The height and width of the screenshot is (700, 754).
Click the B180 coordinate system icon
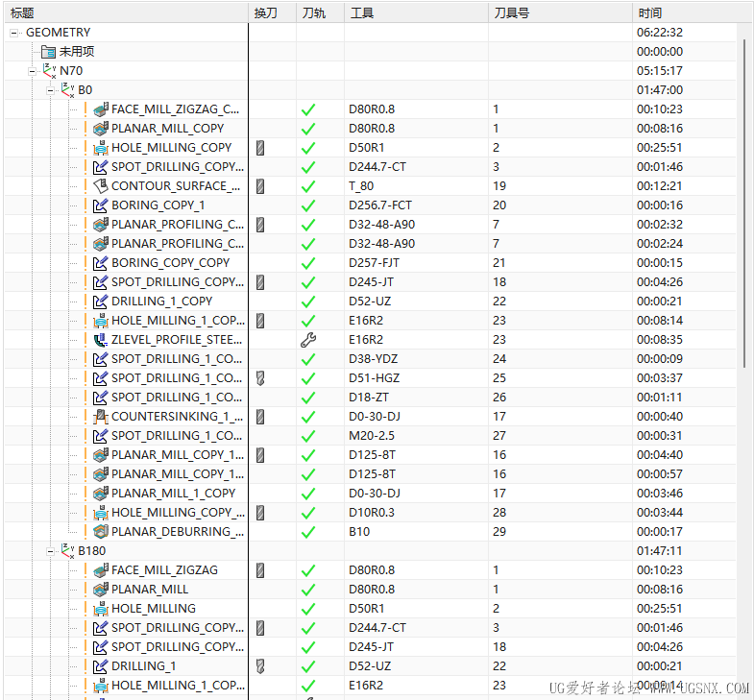[67, 551]
